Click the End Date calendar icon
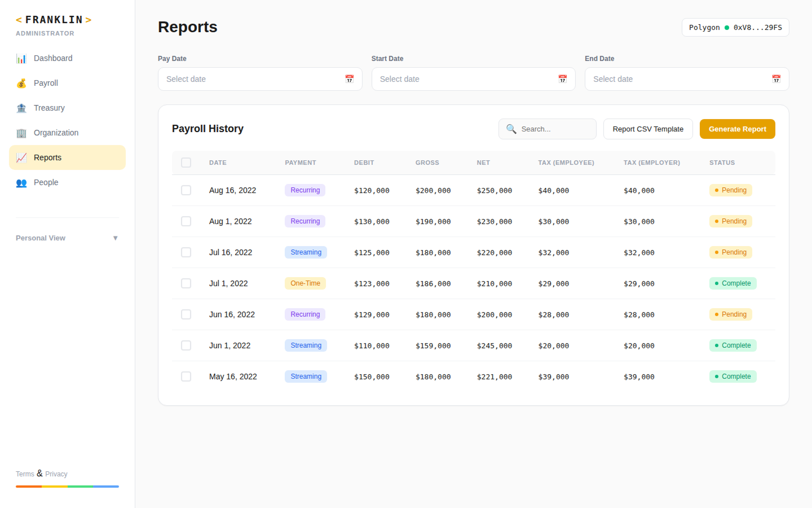The image size is (812, 508). pos(776,78)
